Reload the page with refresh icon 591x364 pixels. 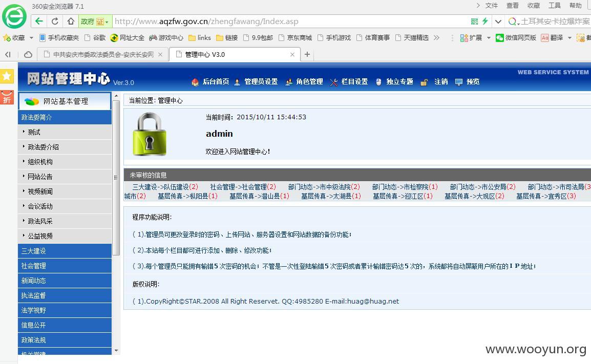click(55, 21)
